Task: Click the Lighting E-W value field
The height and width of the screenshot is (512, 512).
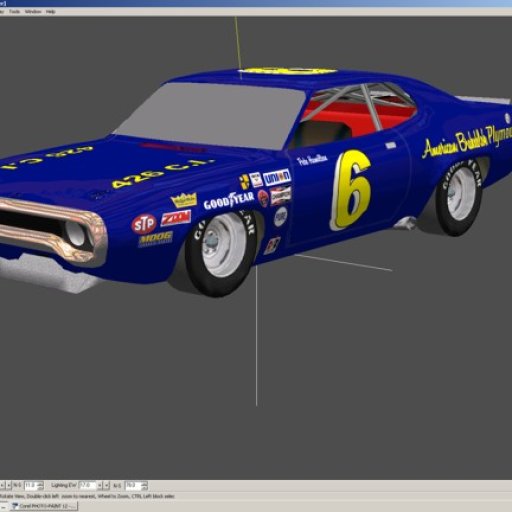Action: click(x=87, y=485)
